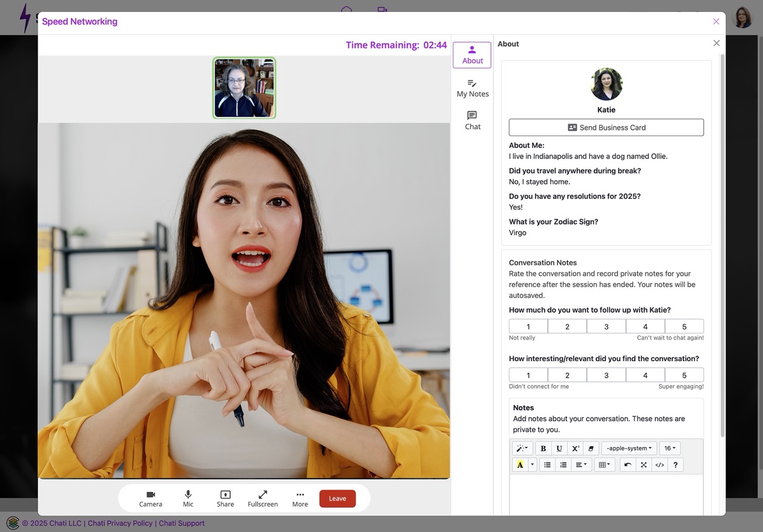
Task: Open the Chati Support link
Action: (x=181, y=523)
